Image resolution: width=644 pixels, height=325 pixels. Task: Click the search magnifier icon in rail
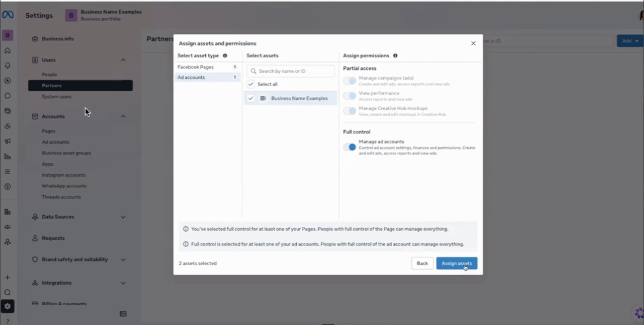click(7, 292)
